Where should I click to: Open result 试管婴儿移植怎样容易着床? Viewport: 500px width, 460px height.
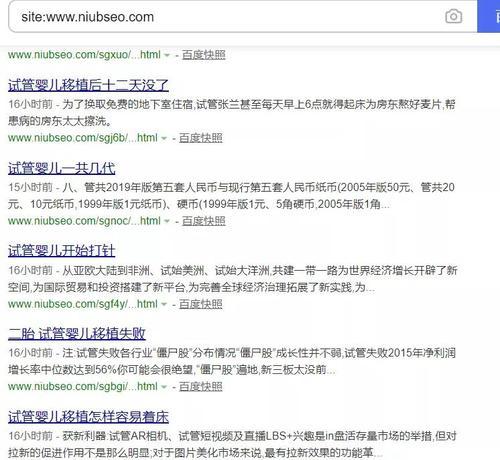pos(88,417)
